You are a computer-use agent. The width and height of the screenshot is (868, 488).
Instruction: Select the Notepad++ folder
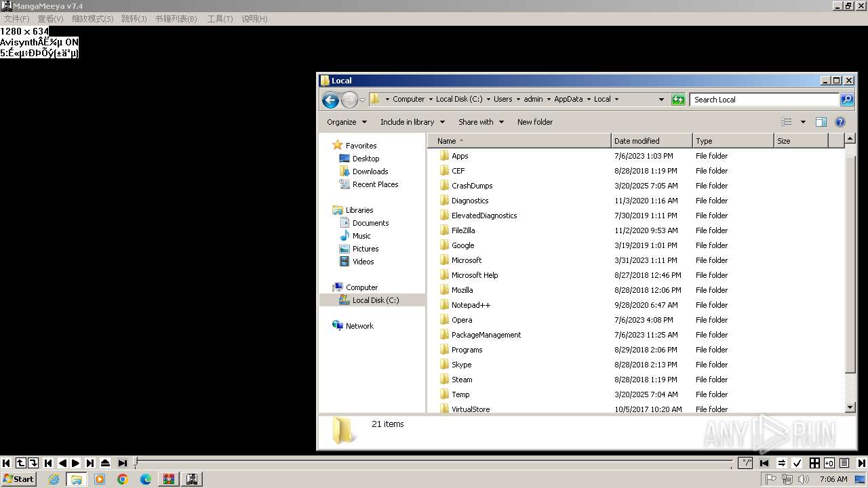471,305
